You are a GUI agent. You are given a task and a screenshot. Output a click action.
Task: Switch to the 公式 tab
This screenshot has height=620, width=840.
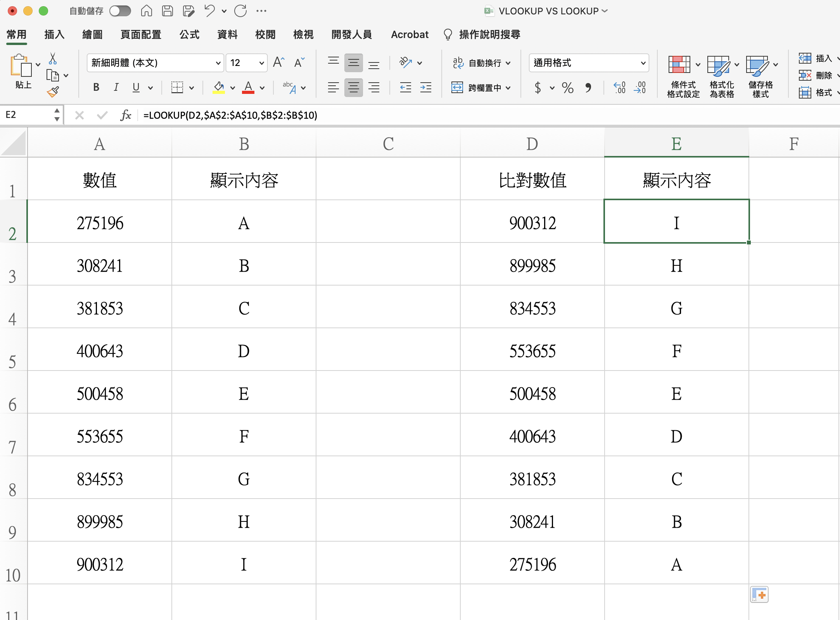(x=189, y=35)
